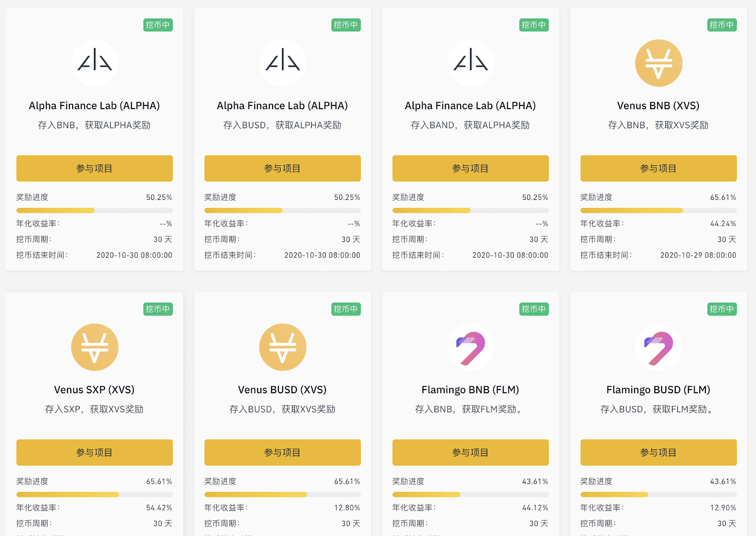Click 参与项目 on Venus SXP (XVS)
This screenshot has height=536, width=756.
94,452
